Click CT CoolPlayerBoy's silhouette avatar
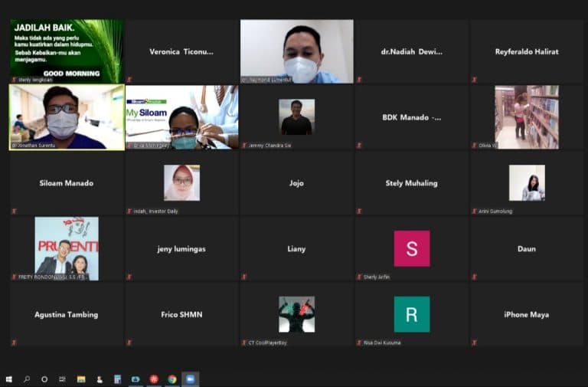This screenshot has height=387, width=588. point(296,314)
